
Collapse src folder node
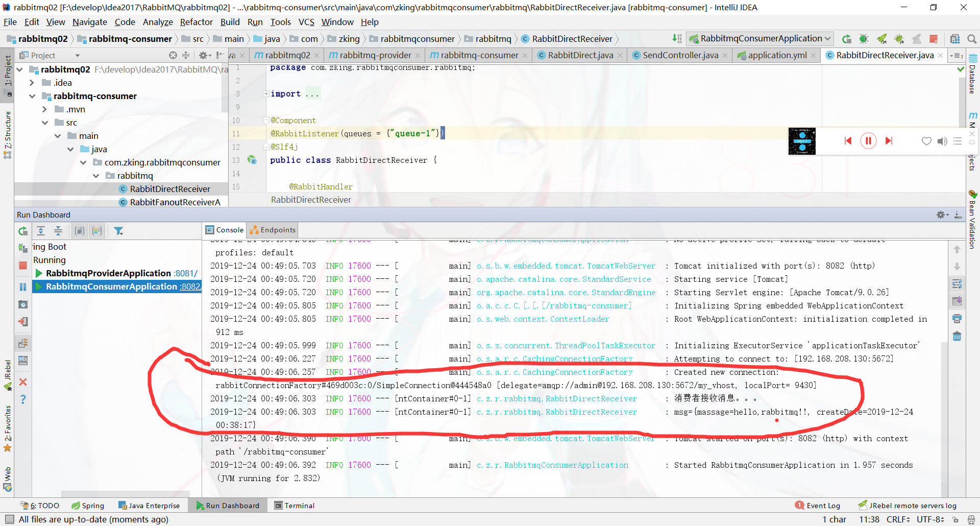[x=45, y=123]
